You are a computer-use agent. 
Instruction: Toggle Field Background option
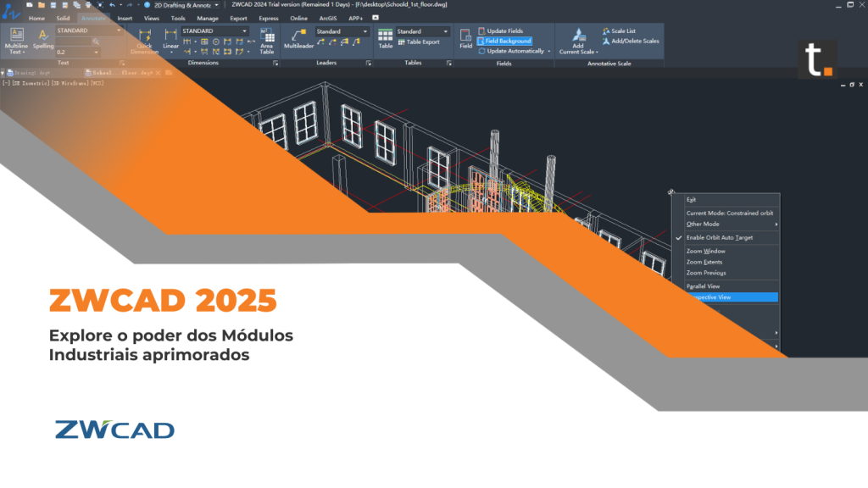coord(504,41)
